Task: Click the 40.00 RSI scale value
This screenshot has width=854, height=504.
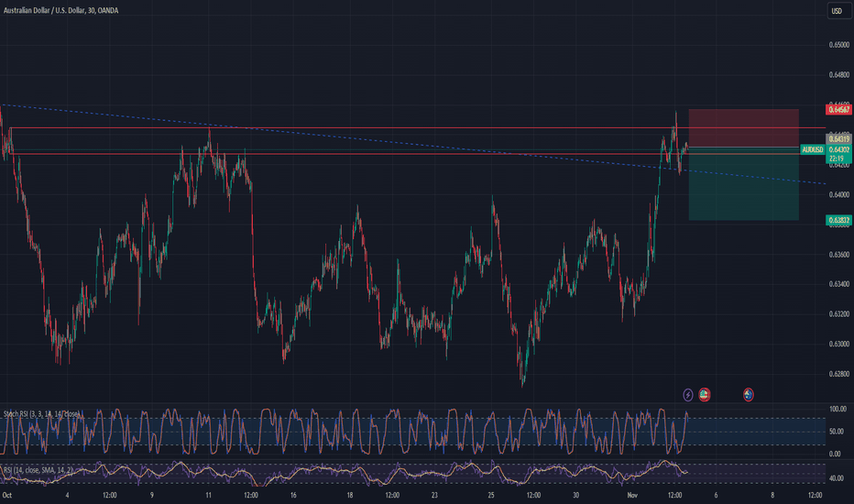Action: click(x=836, y=478)
